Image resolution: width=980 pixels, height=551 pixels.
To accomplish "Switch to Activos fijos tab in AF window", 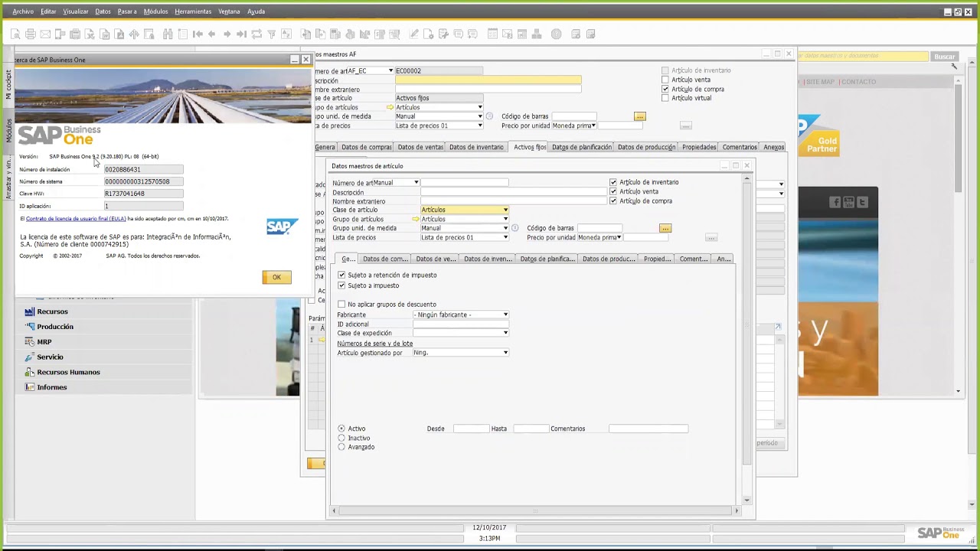I will (x=530, y=147).
